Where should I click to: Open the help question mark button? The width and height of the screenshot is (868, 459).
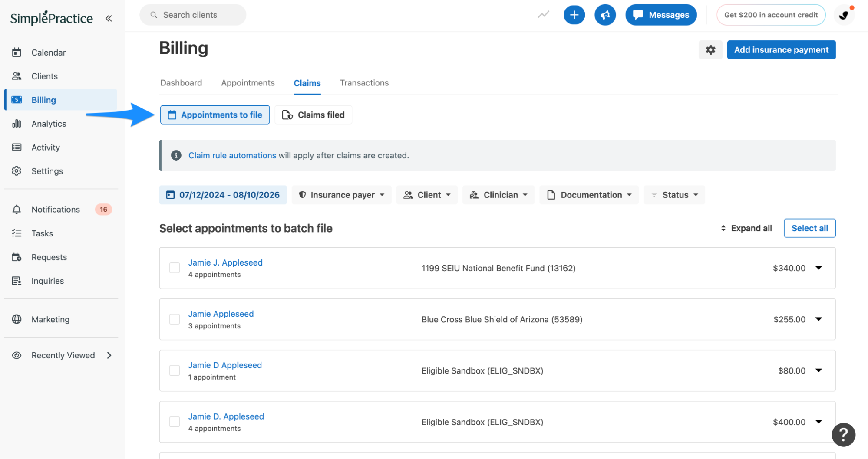(843, 435)
